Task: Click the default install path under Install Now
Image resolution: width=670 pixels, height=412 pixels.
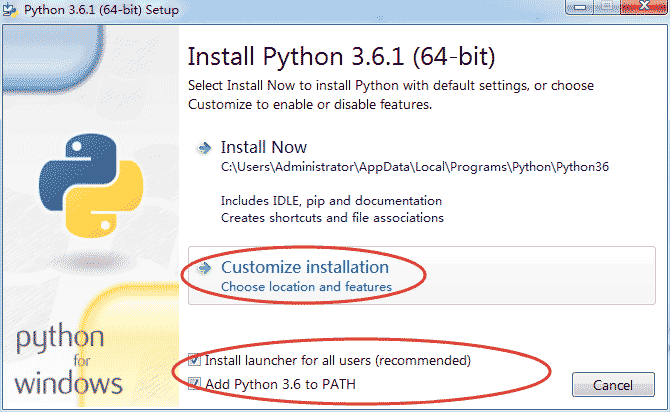Action: [x=414, y=167]
